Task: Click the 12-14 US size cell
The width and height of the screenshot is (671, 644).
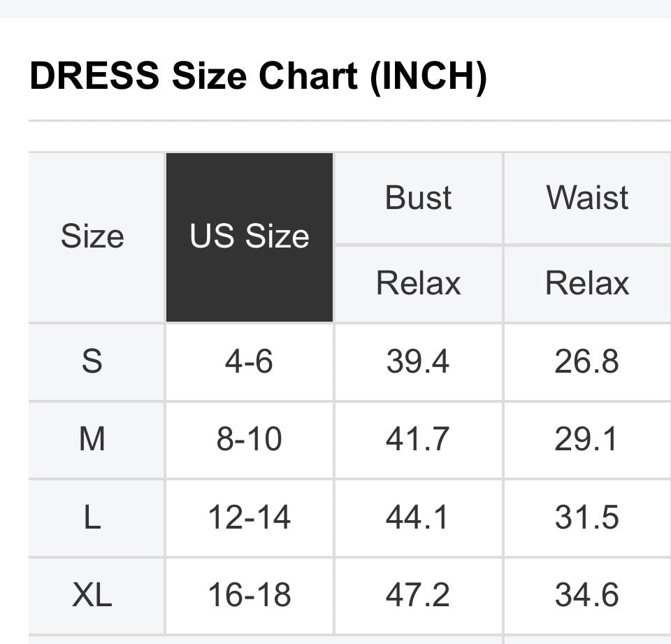Action: pyautogui.click(x=250, y=518)
